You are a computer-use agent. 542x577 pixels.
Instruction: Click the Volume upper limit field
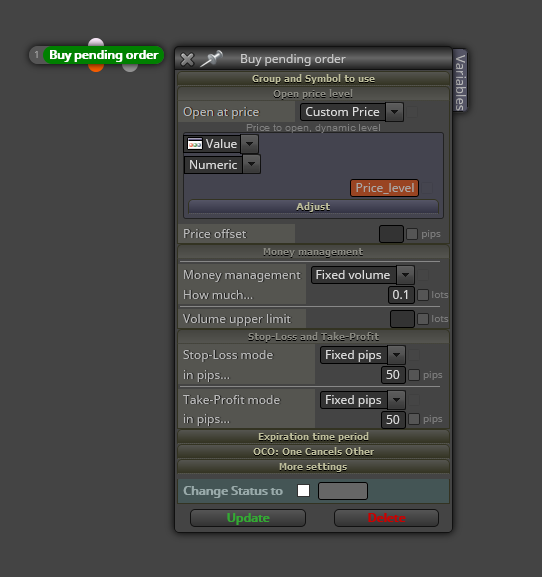click(402, 319)
